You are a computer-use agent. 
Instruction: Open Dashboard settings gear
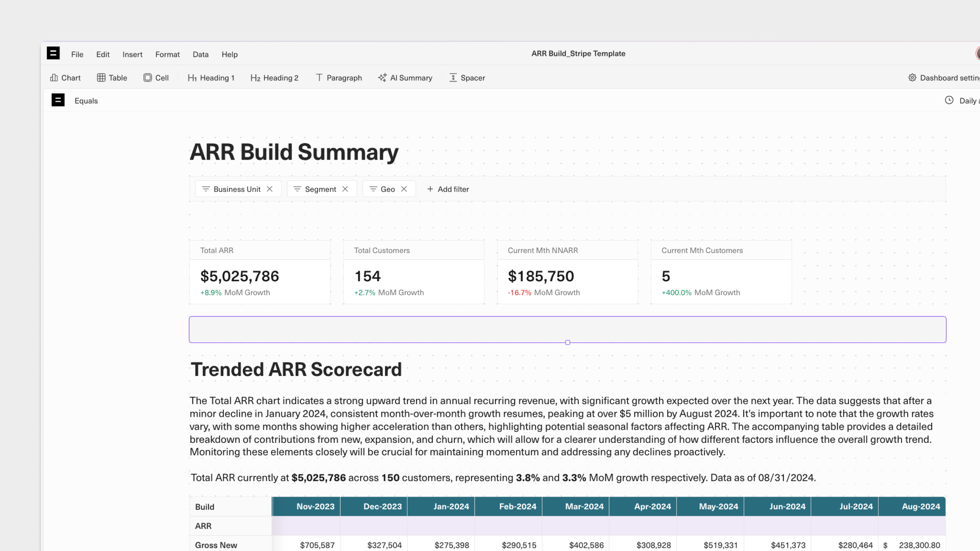[x=912, y=78]
